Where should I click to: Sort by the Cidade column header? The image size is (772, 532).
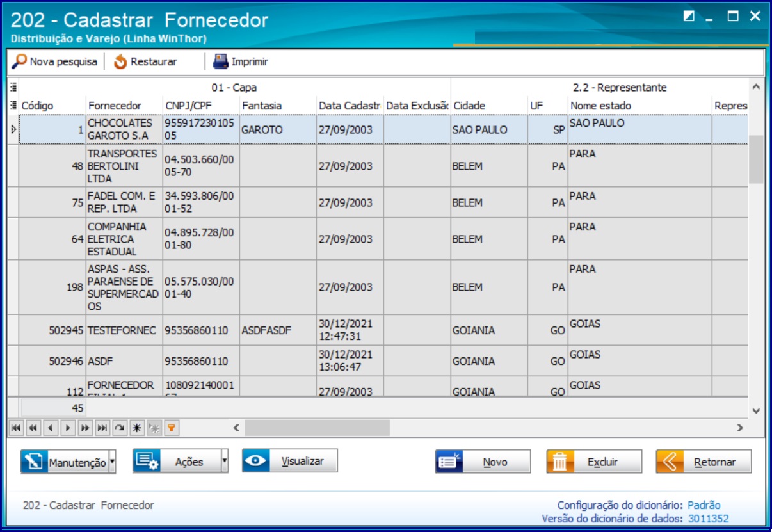click(x=489, y=105)
